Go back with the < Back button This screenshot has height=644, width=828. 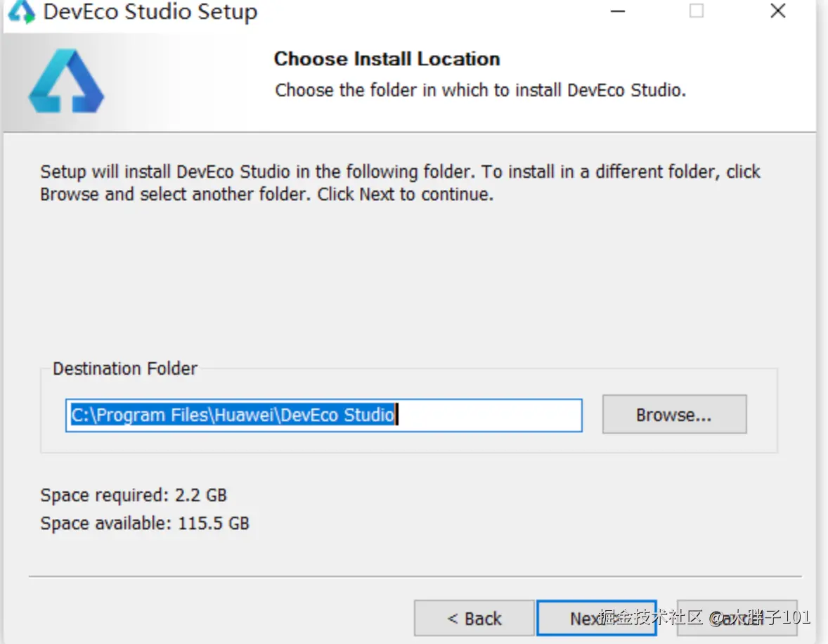coord(474,619)
